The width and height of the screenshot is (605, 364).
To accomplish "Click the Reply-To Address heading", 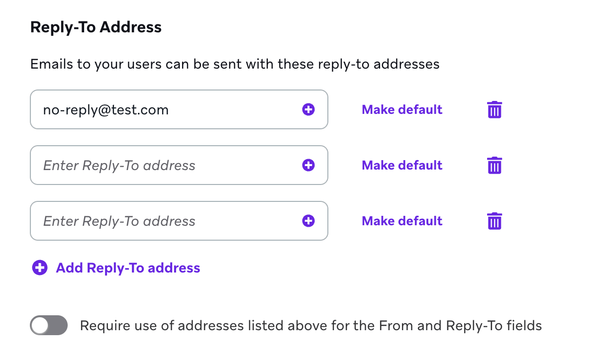I will (x=96, y=27).
